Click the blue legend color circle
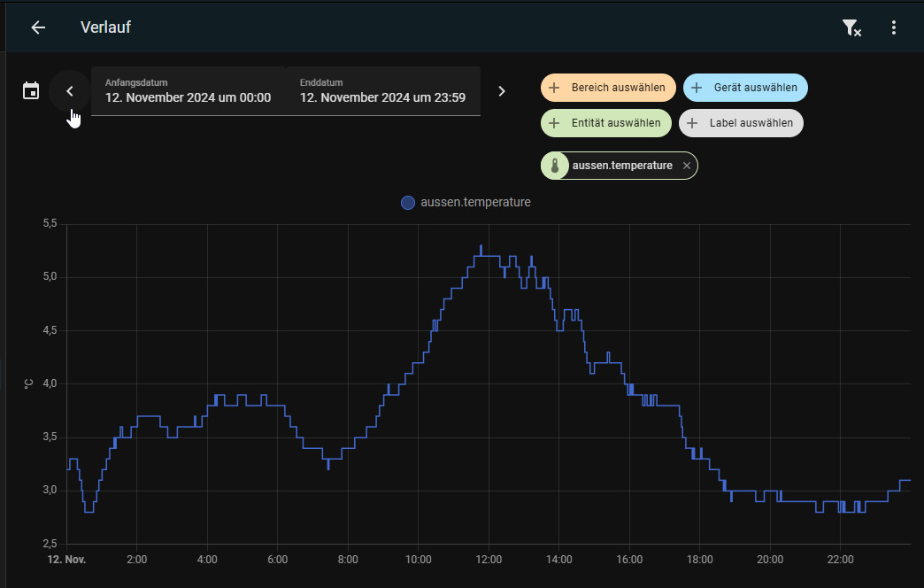 408,203
